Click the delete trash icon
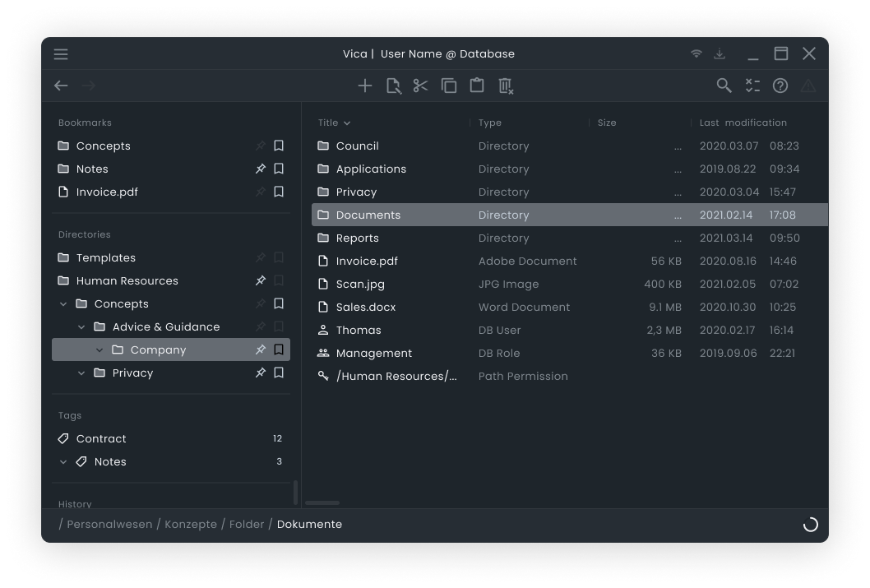This screenshot has height=588, width=870. coord(506,86)
